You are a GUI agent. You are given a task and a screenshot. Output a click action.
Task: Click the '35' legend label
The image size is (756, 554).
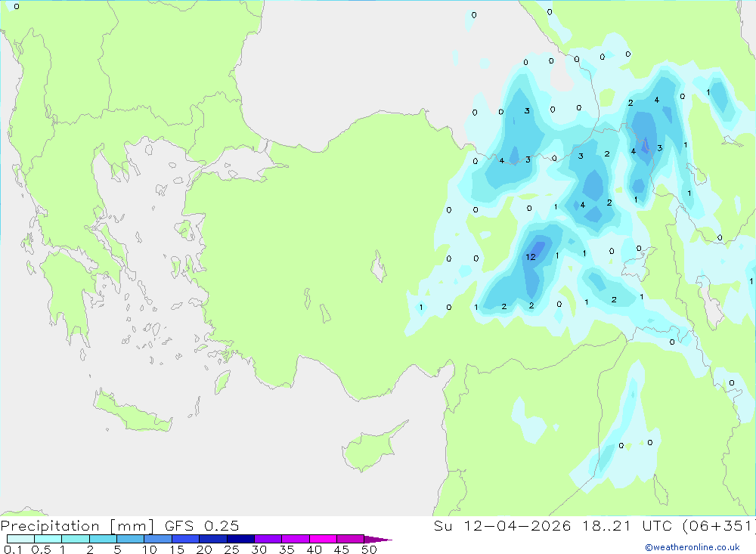pos(287,549)
